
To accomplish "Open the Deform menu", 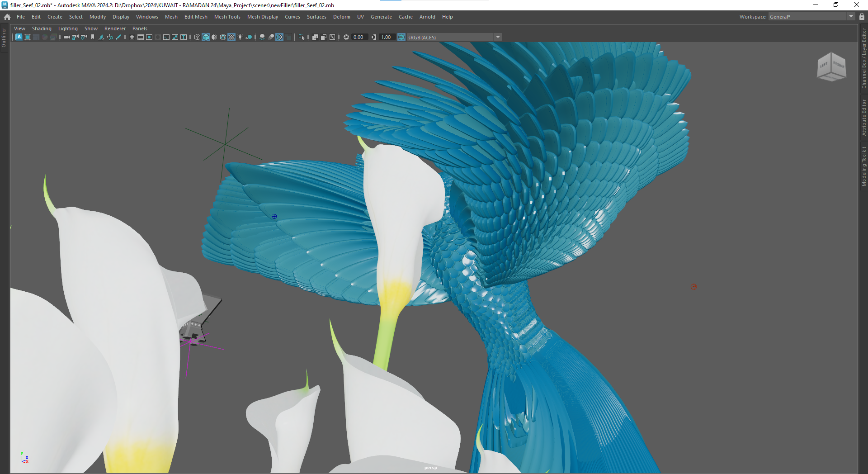I will [341, 17].
